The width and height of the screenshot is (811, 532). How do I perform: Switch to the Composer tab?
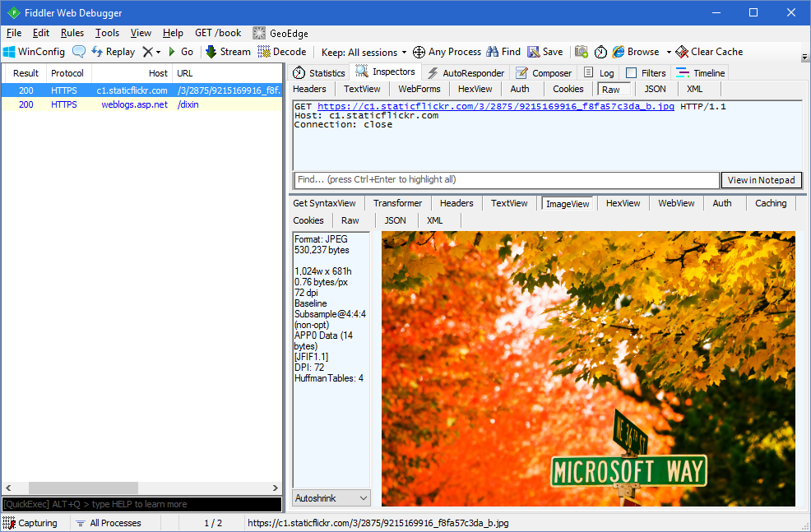[545, 73]
